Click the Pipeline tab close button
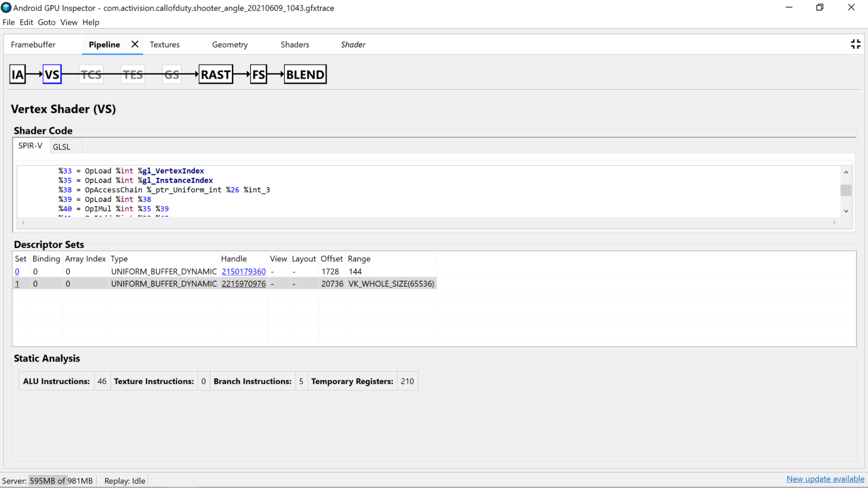The image size is (868, 488). [135, 44]
